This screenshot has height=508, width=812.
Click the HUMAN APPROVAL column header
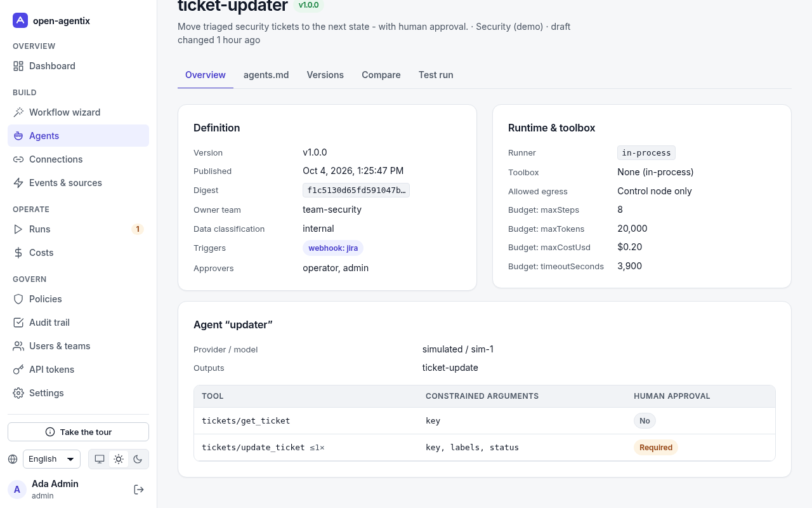[x=672, y=396]
